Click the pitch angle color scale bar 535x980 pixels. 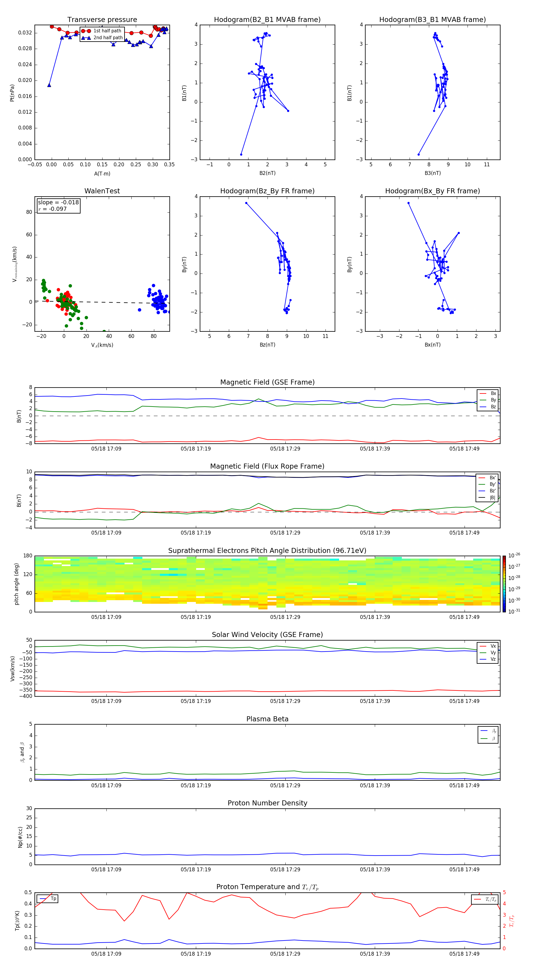coord(504,584)
